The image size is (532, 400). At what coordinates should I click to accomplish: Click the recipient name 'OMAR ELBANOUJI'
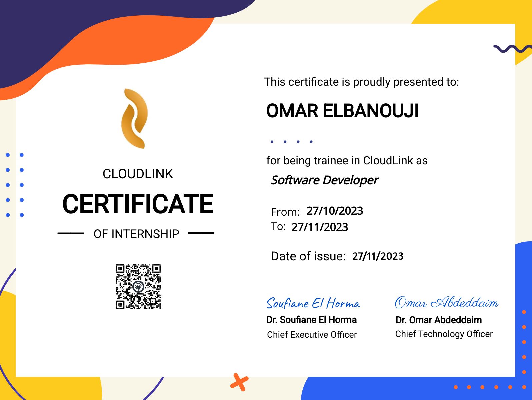[342, 111]
